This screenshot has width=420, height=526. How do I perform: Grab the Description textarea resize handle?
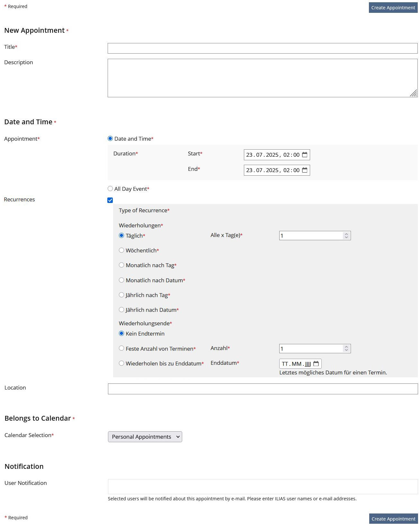[x=414, y=93]
